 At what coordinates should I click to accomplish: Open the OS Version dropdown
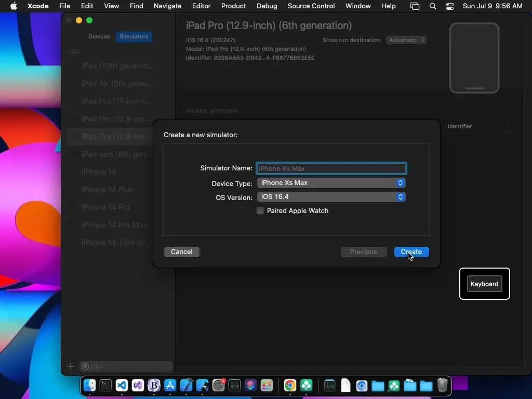click(331, 197)
